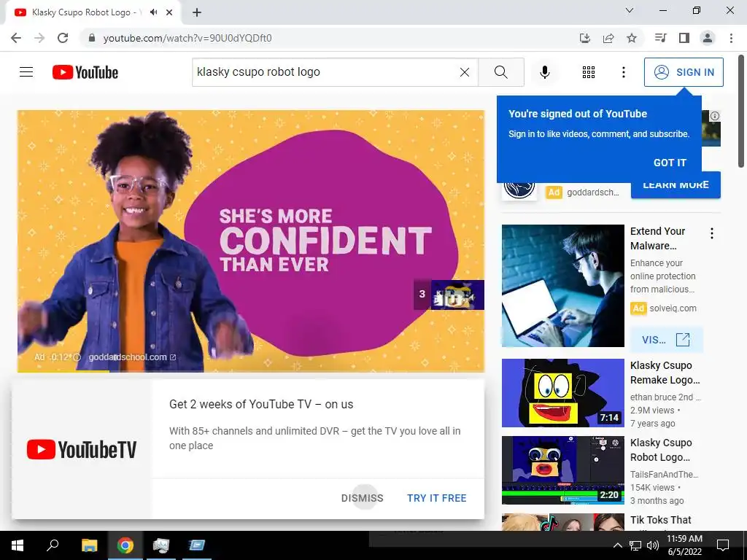Open the 2:20 Klasky Csupo Robot Logo thumbnail
This screenshot has height=560, width=747.
click(x=562, y=470)
